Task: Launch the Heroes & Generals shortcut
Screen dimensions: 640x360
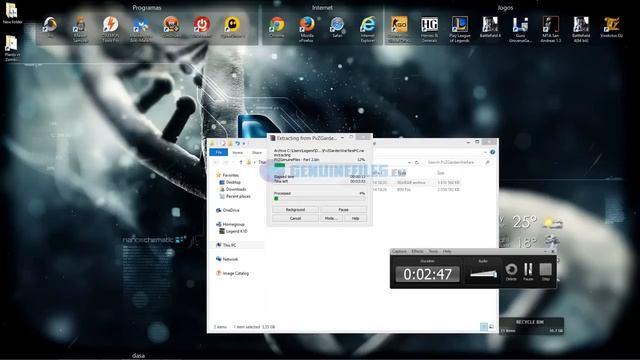Action: pyautogui.click(x=429, y=29)
